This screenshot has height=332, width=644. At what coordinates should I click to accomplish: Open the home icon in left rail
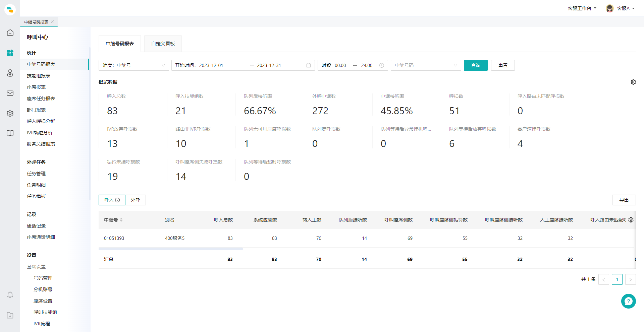coord(10,33)
